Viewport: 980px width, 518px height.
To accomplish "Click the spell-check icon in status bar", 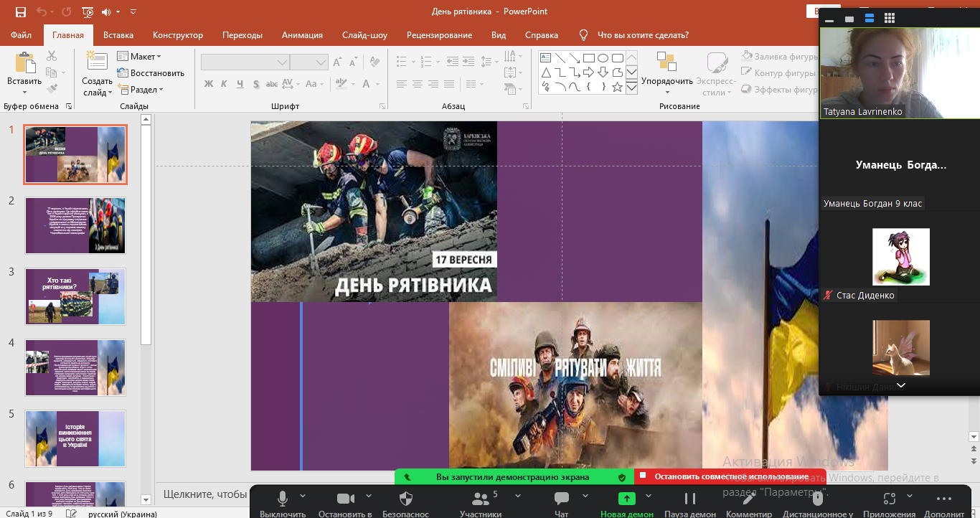I will pos(71,514).
